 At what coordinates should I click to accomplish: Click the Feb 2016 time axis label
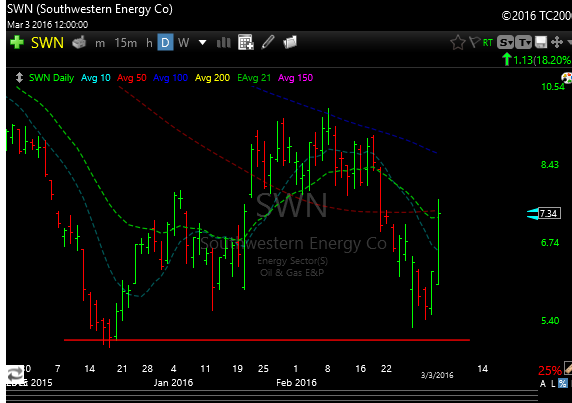pos(296,383)
